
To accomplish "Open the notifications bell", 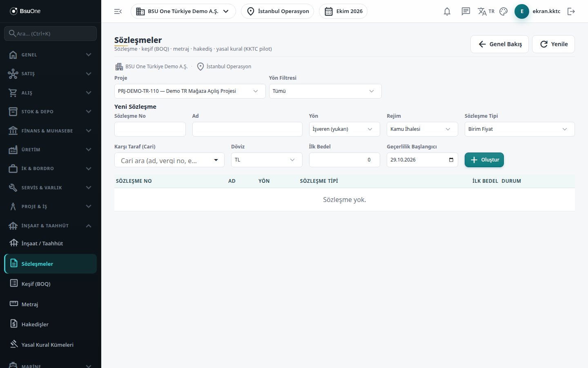I will [447, 11].
